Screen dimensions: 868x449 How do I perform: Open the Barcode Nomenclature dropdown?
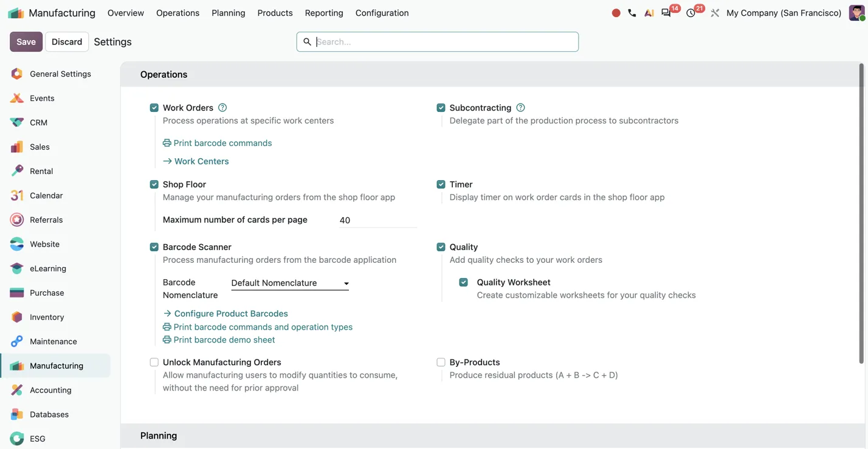pos(290,283)
